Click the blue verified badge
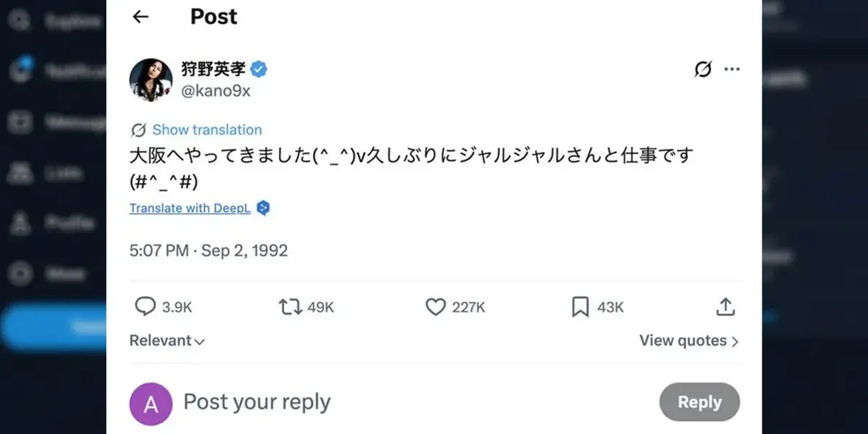868x434 pixels. pyautogui.click(x=259, y=69)
